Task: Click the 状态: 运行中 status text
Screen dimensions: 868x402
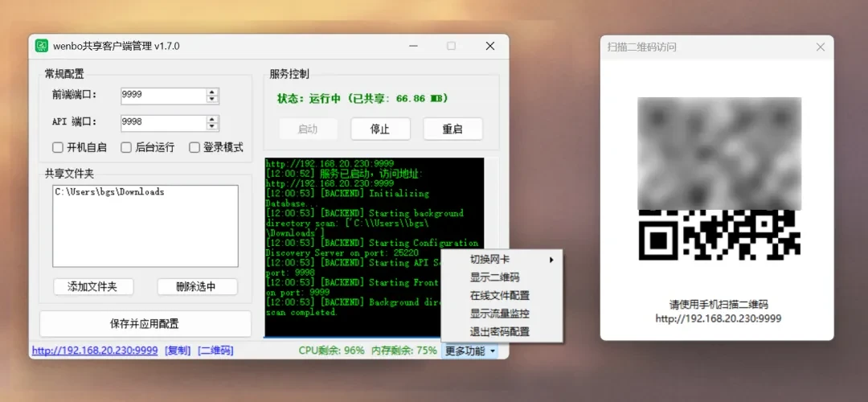Action: (x=362, y=99)
